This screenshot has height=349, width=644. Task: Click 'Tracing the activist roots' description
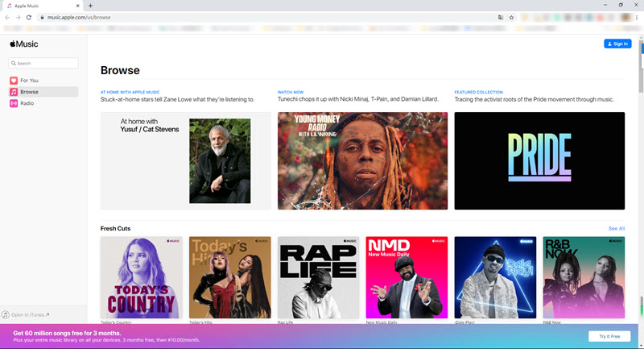pos(534,99)
